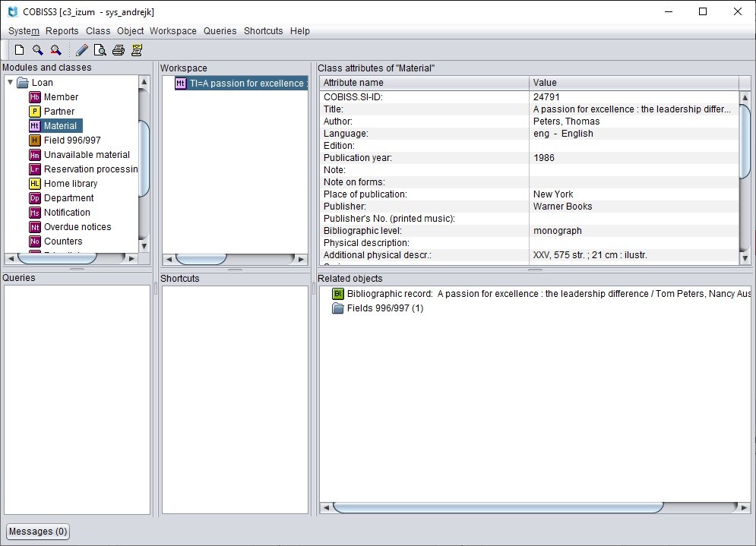This screenshot has height=546, width=756.
Task: Click the COBISS3 application icon in title bar
Action: [x=13, y=11]
